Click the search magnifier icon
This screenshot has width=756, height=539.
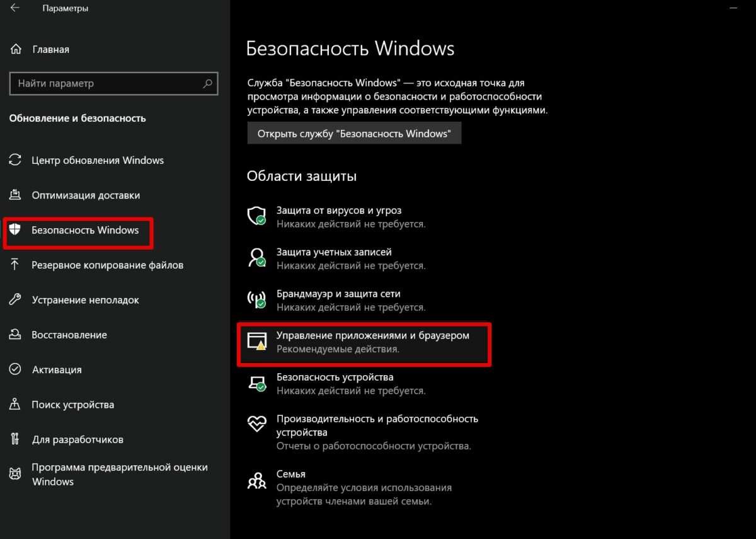click(207, 83)
